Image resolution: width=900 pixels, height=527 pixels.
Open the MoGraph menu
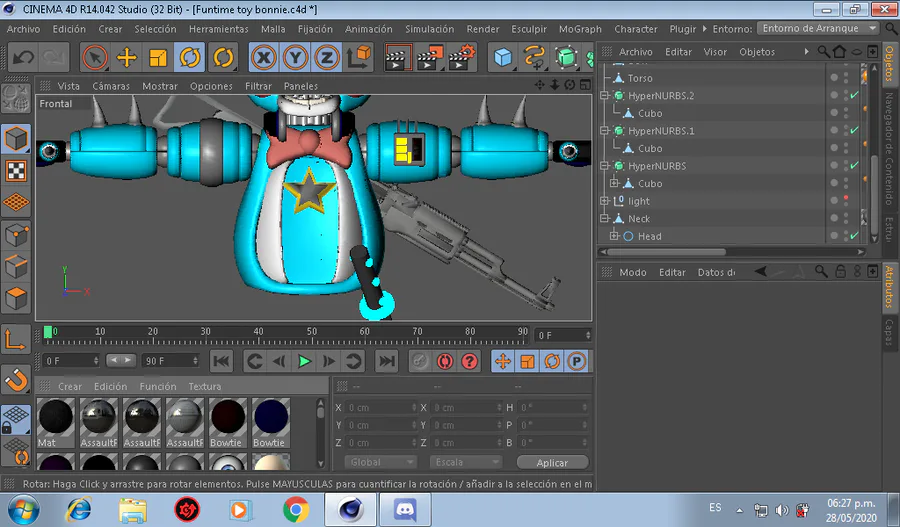pyautogui.click(x=580, y=29)
